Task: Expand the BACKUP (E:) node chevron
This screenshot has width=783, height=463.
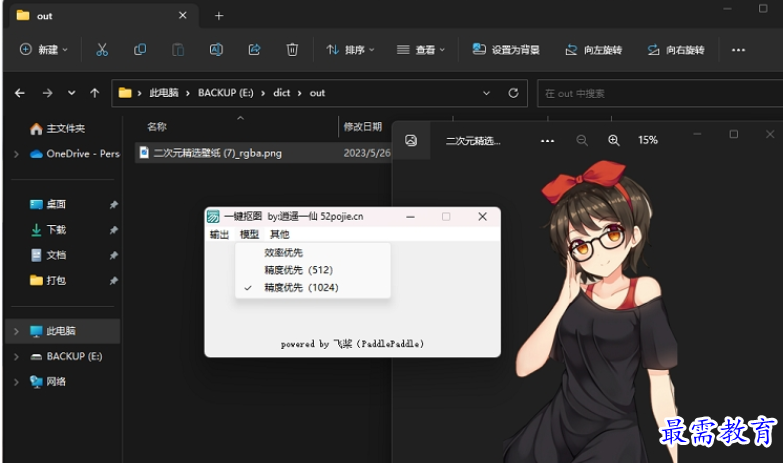Action: click(x=16, y=357)
